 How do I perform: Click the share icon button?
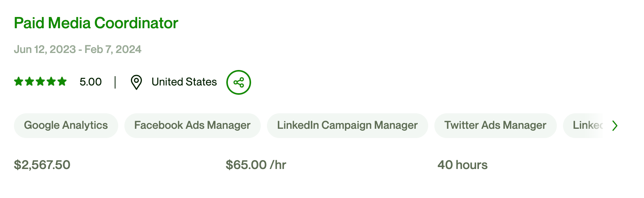coord(239,82)
